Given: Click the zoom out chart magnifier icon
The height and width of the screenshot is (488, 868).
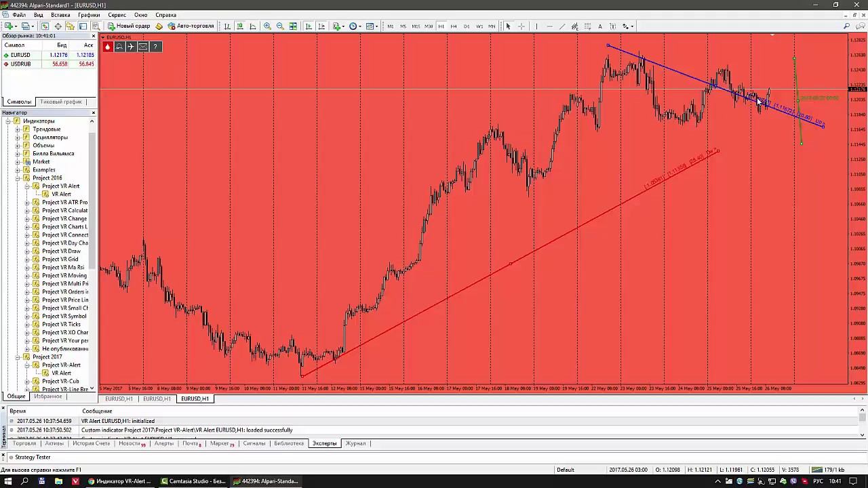Looking at the screenshot, I should click(280, 26).
